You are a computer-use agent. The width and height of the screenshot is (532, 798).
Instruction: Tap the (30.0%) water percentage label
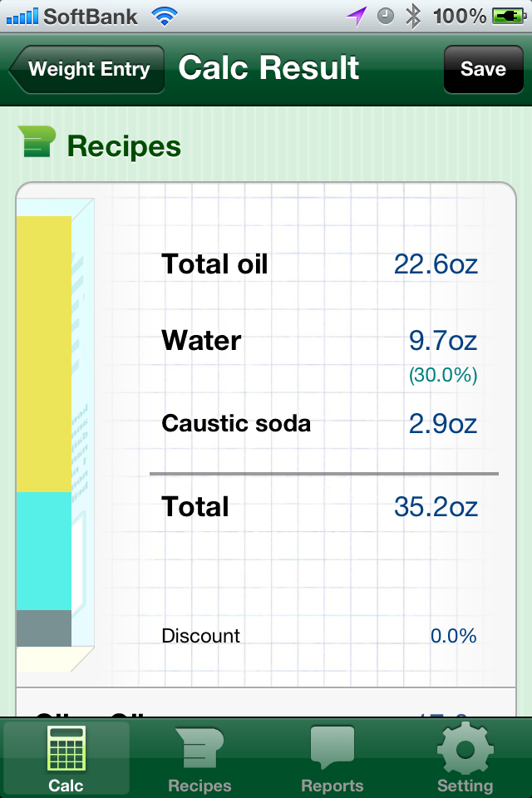click(x=443, y=376)
